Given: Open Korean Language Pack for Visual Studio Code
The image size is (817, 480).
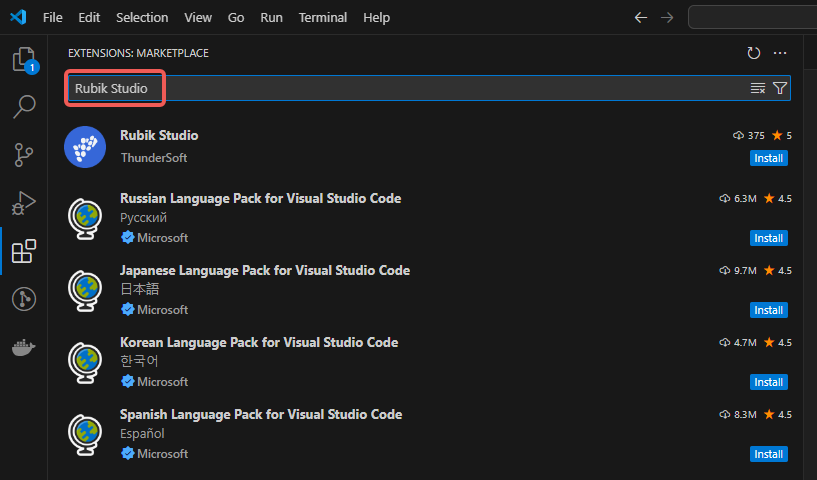Looking at the screenshot, I should (259, 342).
